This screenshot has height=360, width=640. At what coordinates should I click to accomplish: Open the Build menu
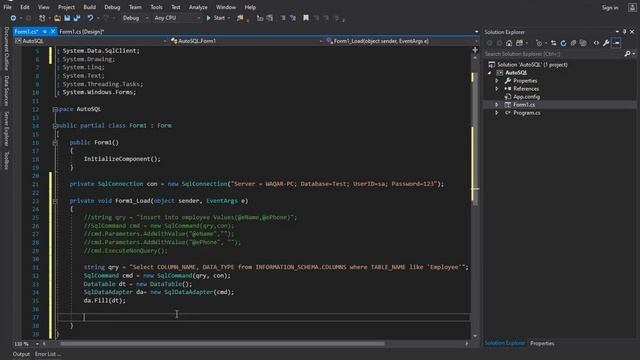89,7
